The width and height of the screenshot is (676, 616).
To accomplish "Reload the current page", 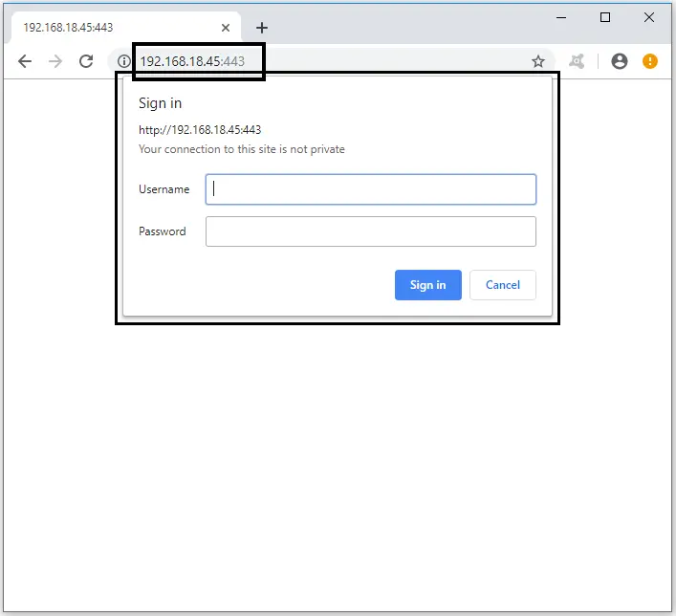I will point(86,61).
